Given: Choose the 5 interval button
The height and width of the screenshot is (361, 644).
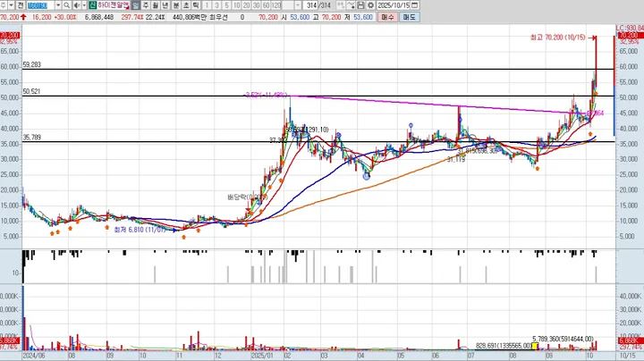Looking at the screenshot, I should point(226,5).
